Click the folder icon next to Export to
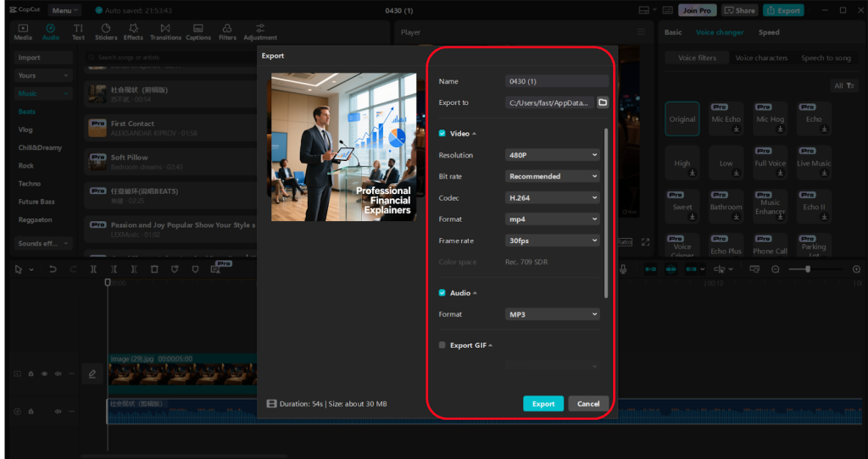868x459 pixels. click(603, 102)
